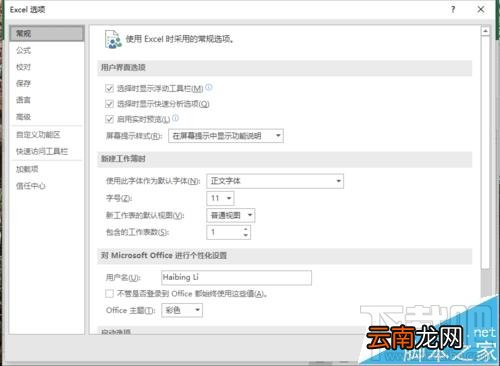
Task: Go to 快速访问工具栏 settings
Action: (x=42, y=151)
